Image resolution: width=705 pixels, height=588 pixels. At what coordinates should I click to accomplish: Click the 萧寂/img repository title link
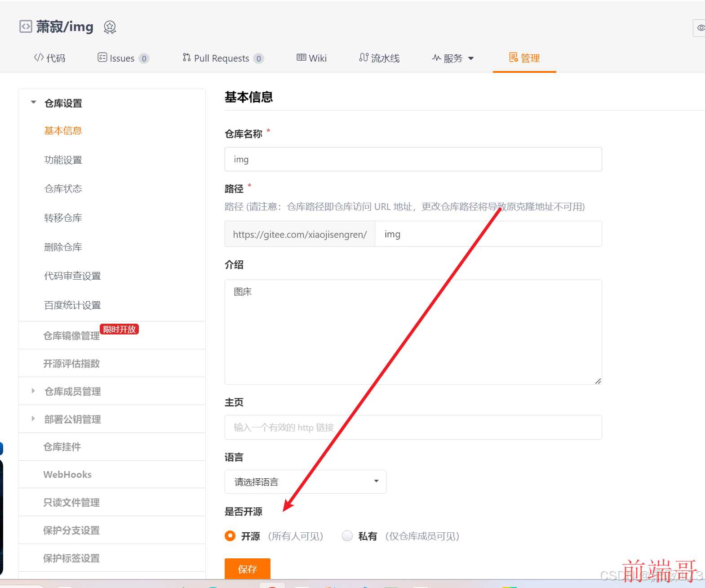click(65, 27)
